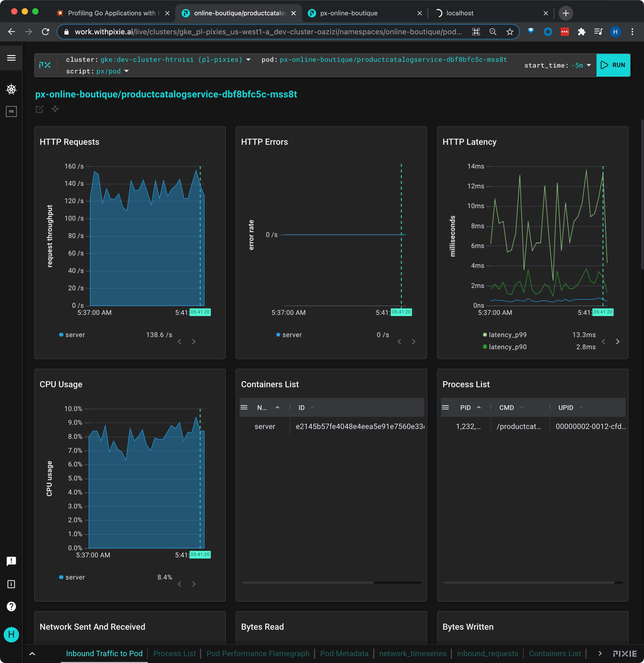The width and height of the screenshot is (644, 663).
Task: Open the script px/pod dropdown
Action: click(x=126, y=71)
